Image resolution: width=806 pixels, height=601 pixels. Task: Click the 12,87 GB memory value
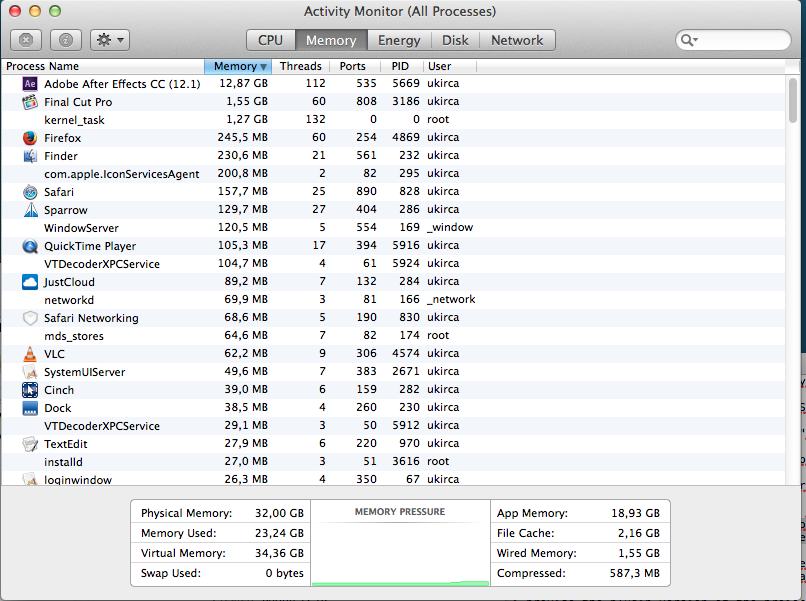[243, 83]
